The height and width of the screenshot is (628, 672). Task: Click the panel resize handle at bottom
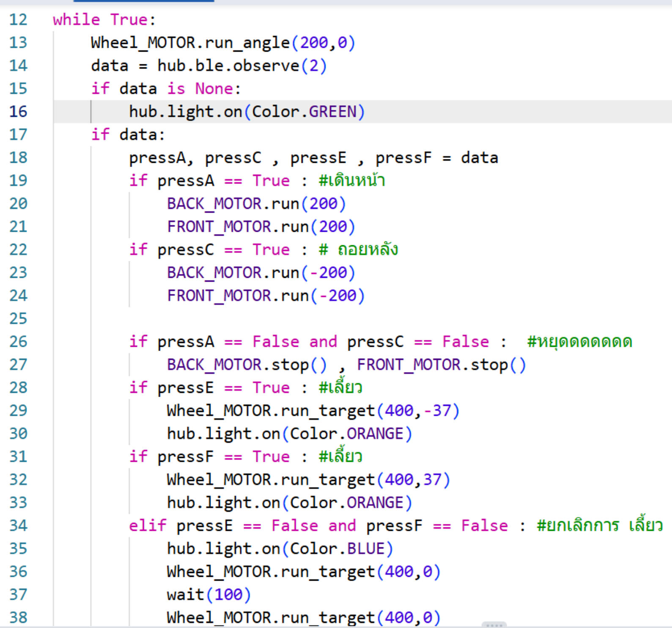494,625
